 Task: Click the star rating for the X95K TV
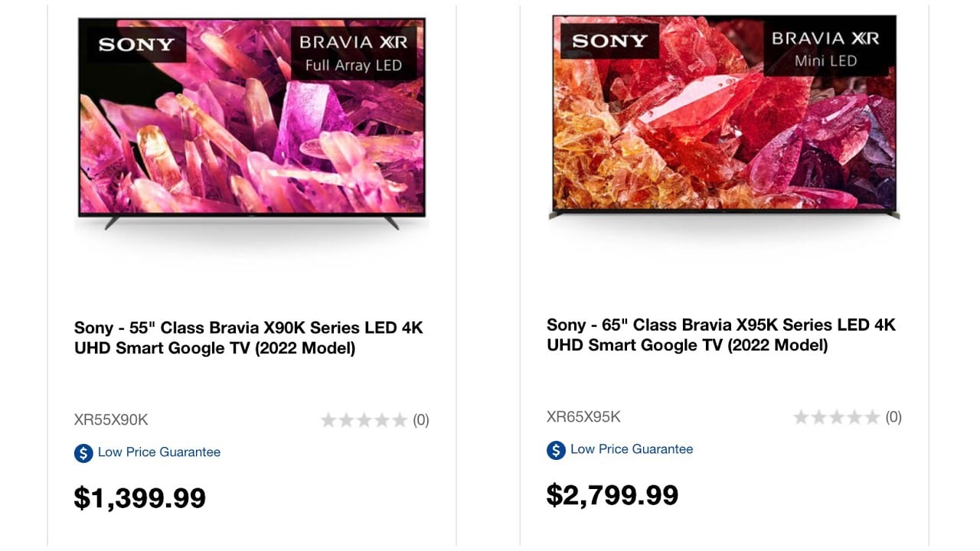pos(836,417)
